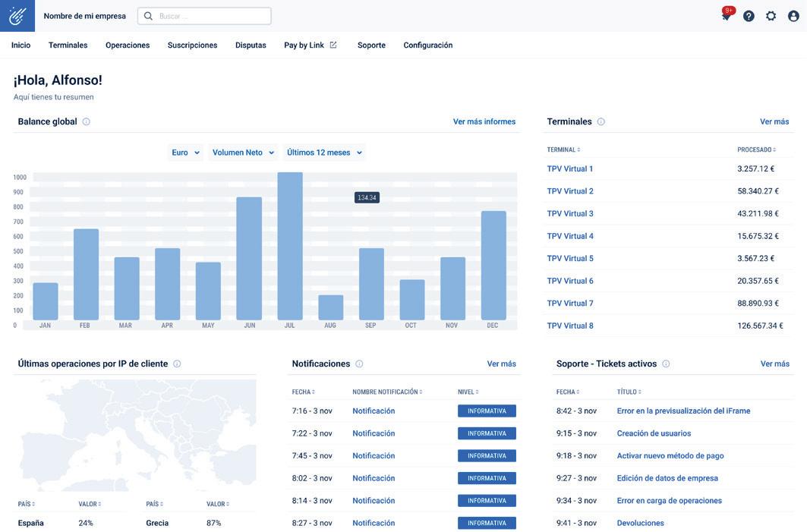
Task: Click the company logo in the header
Action: pos(17,16)
